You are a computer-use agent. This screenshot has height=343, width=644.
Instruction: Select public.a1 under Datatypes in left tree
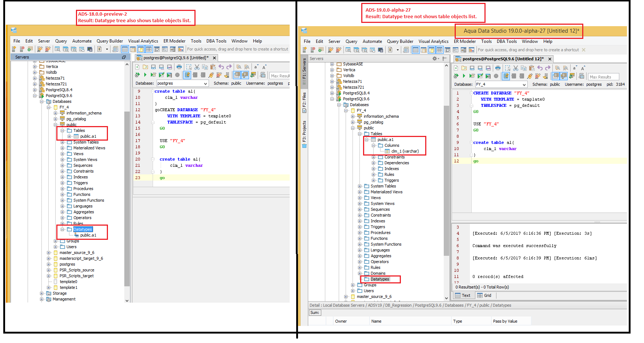click(x=88, y=235)
